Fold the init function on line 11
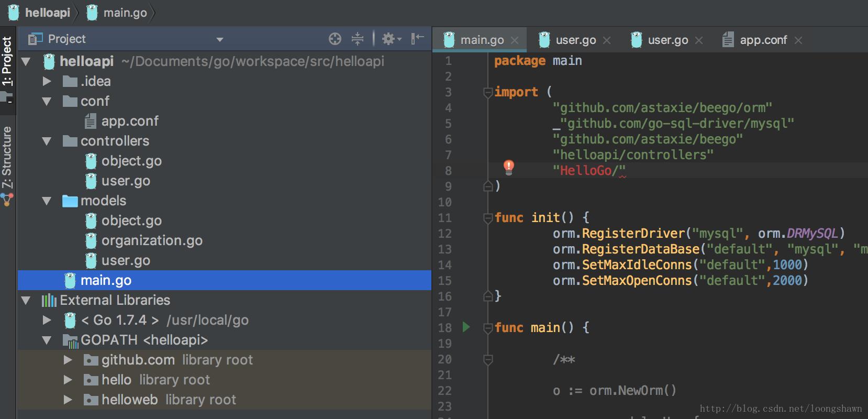 click(487, 218)
